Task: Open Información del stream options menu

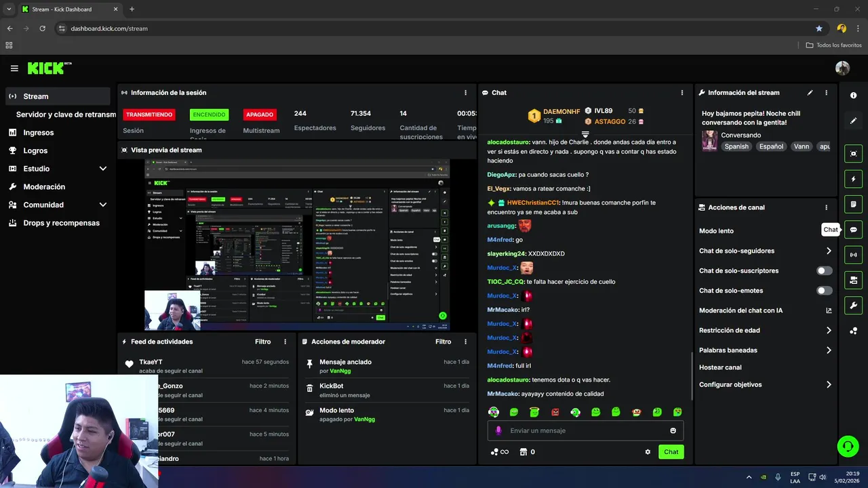Action: pyautogui.click(x=826, y=93)
